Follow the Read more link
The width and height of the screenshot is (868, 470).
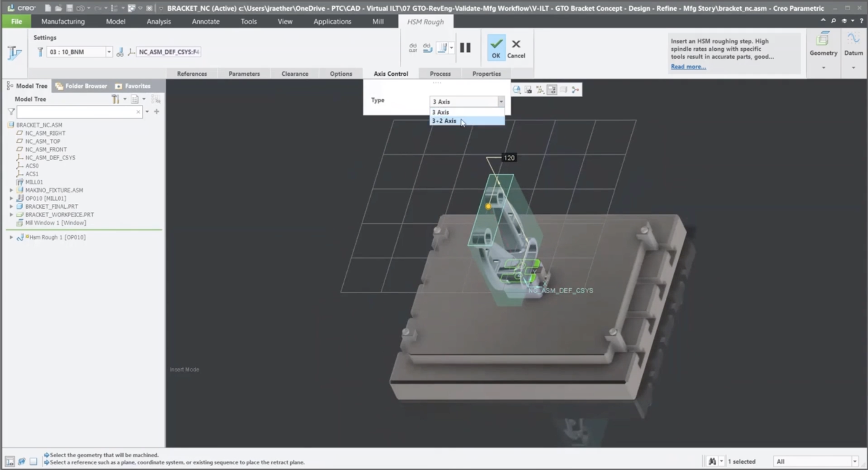[688, 67]
